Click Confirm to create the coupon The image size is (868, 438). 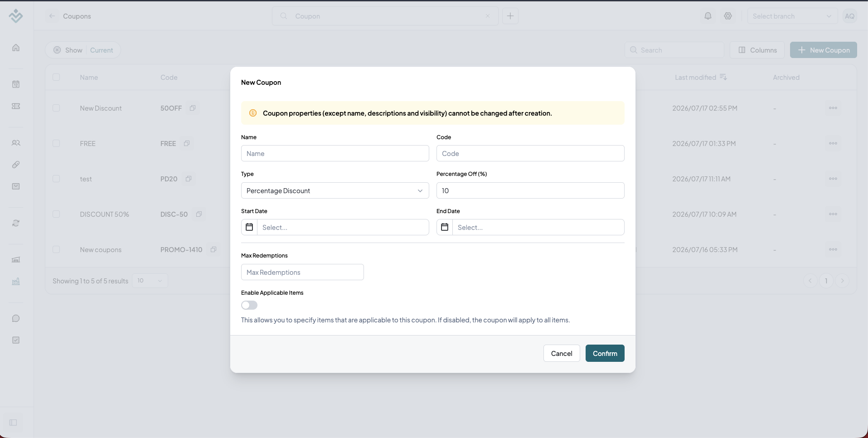tap(605, 353)
